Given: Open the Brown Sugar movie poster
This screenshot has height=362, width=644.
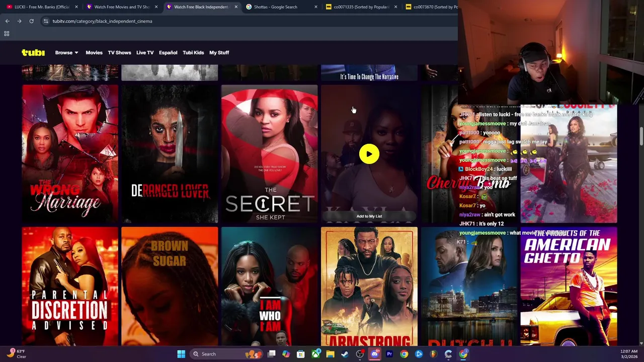Looking at the screenshot, I should click(170, 287).
